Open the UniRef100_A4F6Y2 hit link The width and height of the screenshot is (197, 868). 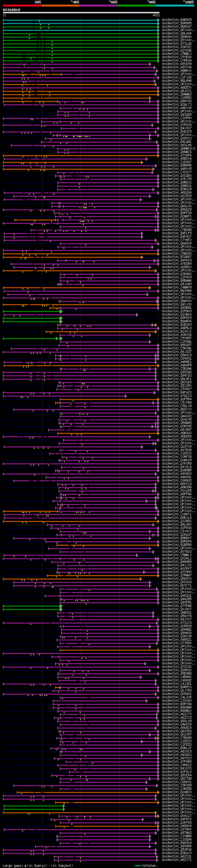pos(177,819)
